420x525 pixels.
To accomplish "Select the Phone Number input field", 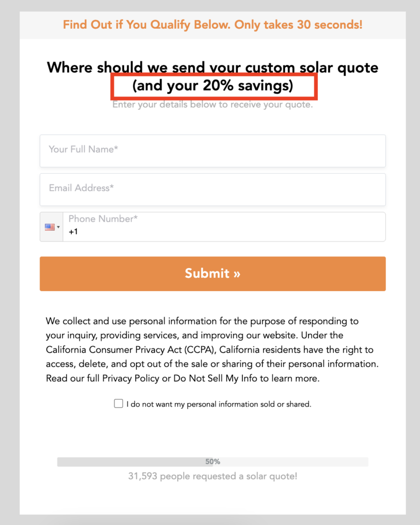I will click(226, 227).
